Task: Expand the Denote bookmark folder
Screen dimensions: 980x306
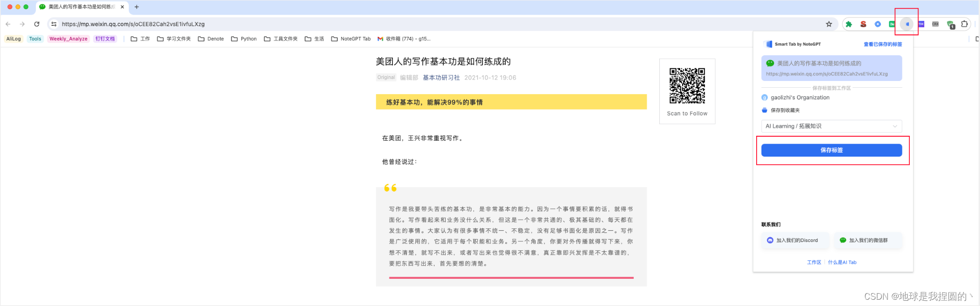Action: (x=211, y=39)
